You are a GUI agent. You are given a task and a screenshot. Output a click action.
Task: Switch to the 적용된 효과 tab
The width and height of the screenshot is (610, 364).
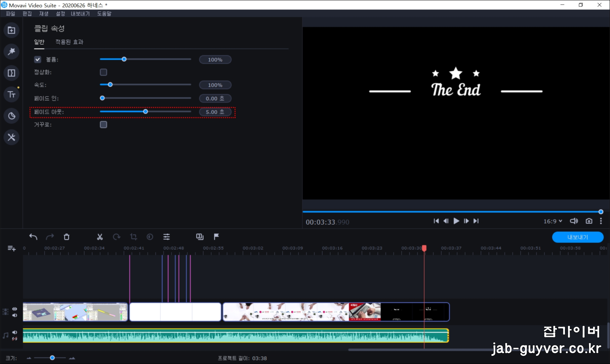(x=69, y=42)
